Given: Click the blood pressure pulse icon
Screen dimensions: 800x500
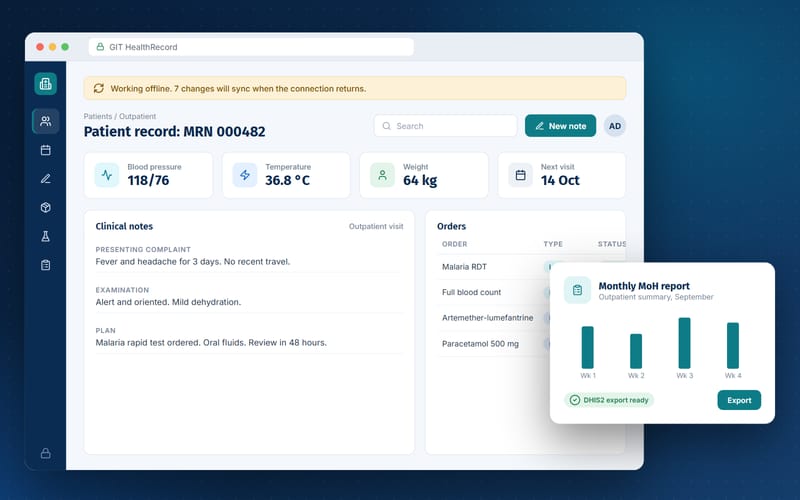Looking at the screenshot, I should point(107,175).
